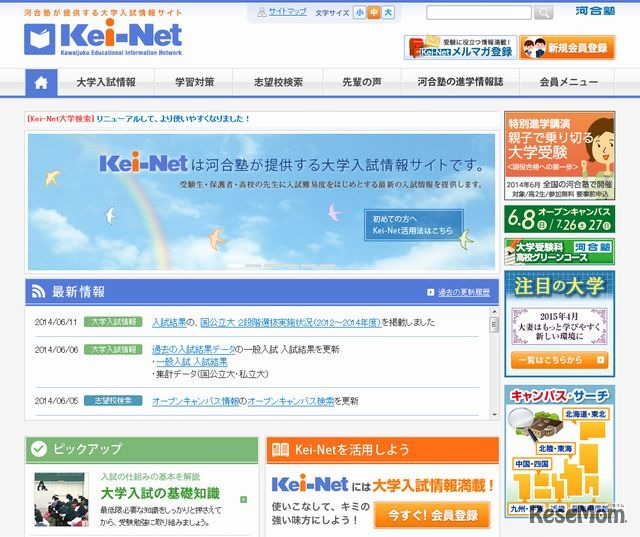Open the 入試結果 link in 06/11 news
Screen dimensions: 640x537
(x=169, y=322)
